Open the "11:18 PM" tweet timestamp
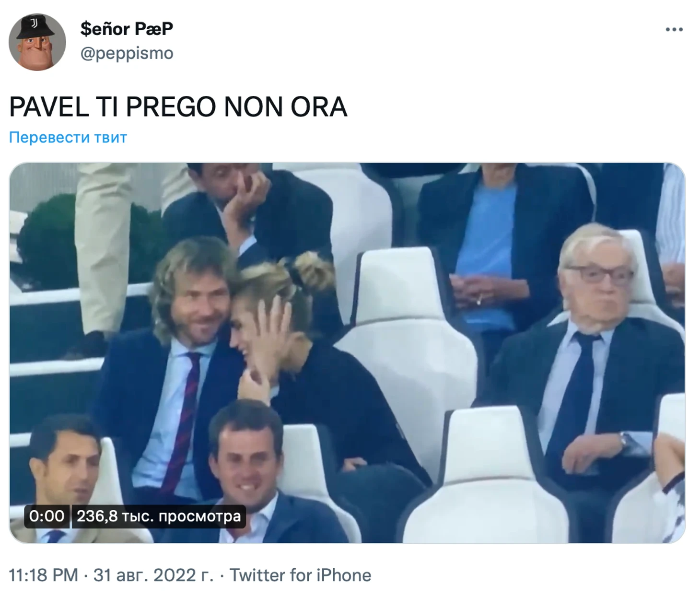This screenshot has width=700, height=597. coord(43,575)
